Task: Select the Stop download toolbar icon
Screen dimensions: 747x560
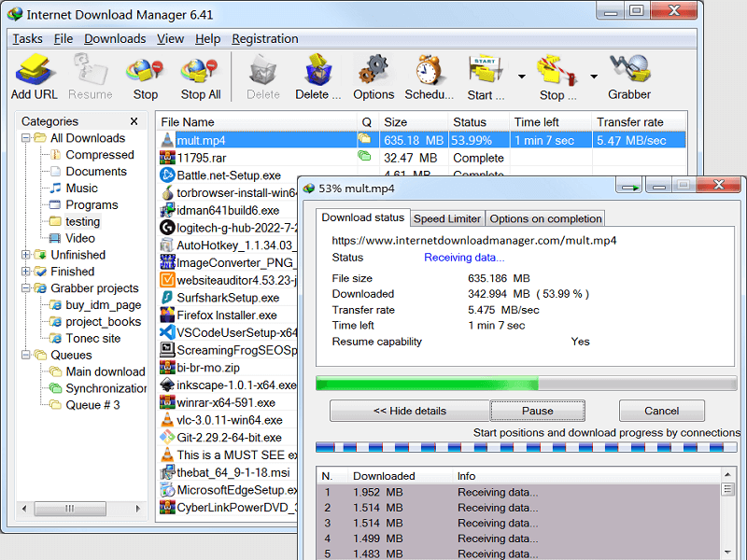Action: point(145,70)
